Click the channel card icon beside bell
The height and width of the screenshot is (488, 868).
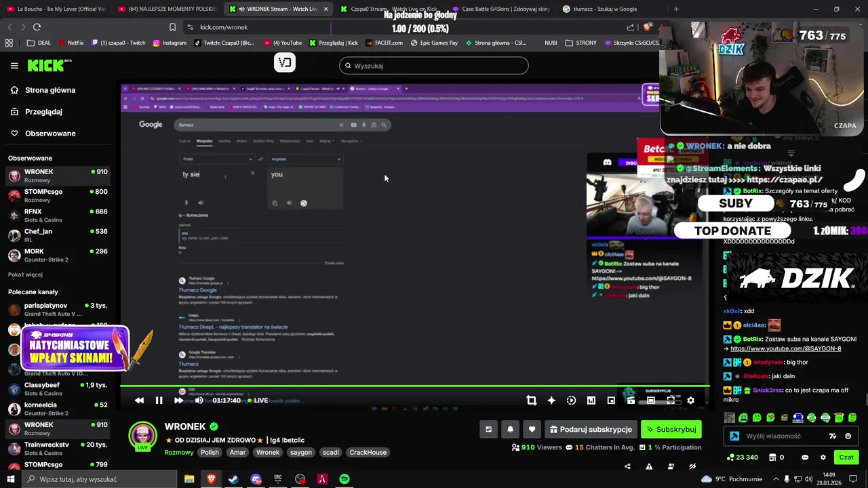[x=488, y=429]
